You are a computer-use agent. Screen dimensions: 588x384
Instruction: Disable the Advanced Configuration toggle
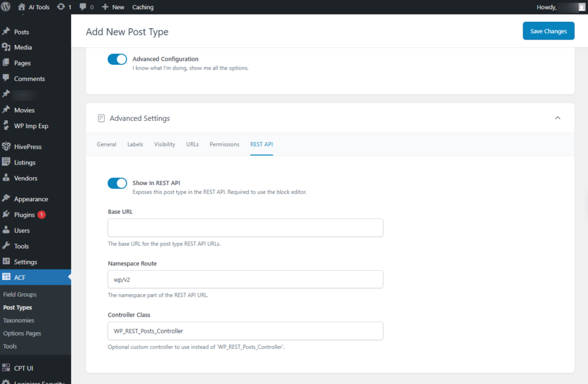click(117, 59)
